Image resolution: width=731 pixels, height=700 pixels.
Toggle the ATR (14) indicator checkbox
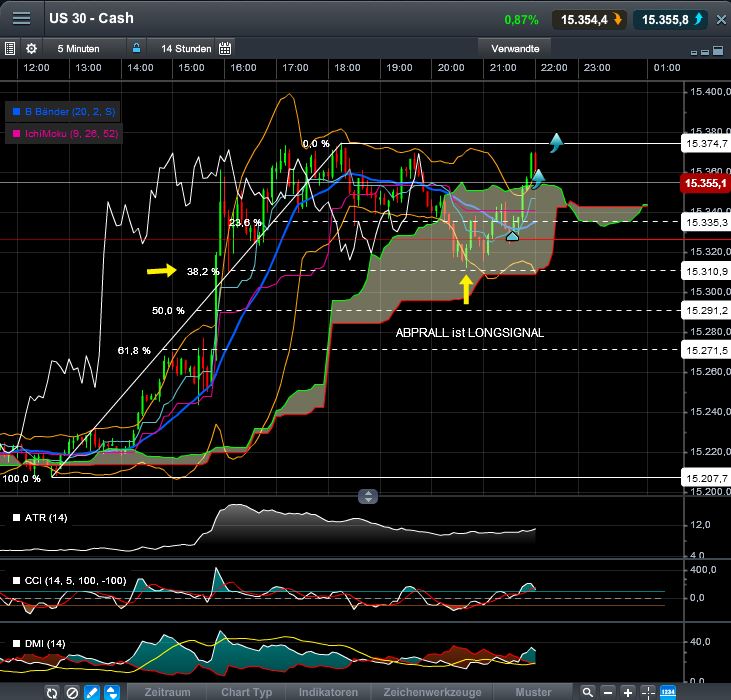tap(16, 517)
